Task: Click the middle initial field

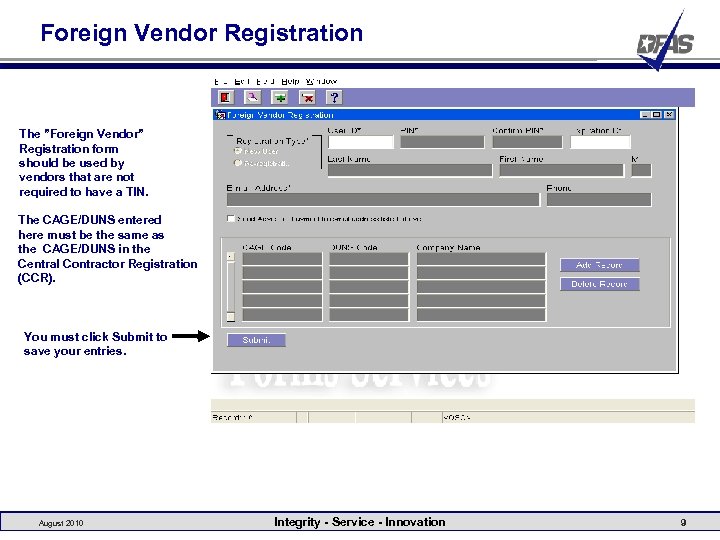Action: tap(641, 170)
